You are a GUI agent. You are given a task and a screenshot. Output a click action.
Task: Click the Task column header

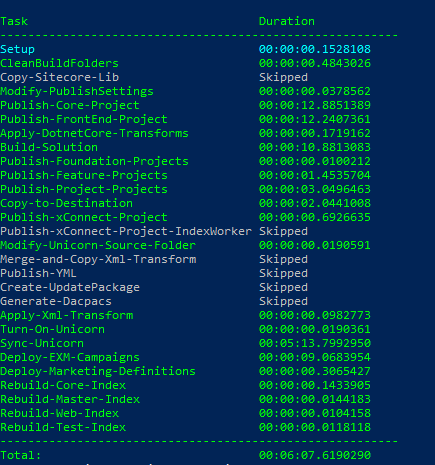coord(14,21)
